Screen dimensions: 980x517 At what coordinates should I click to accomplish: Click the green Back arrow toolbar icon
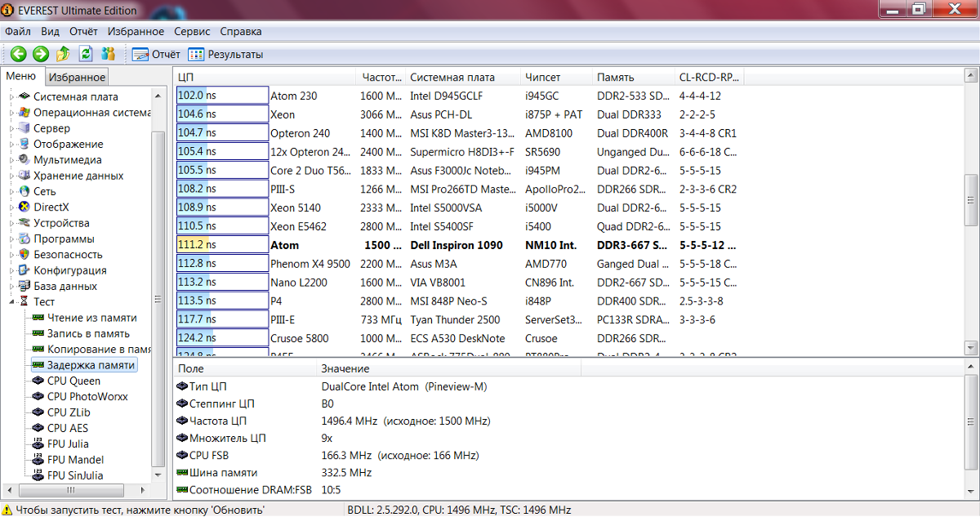pos(18,54)
